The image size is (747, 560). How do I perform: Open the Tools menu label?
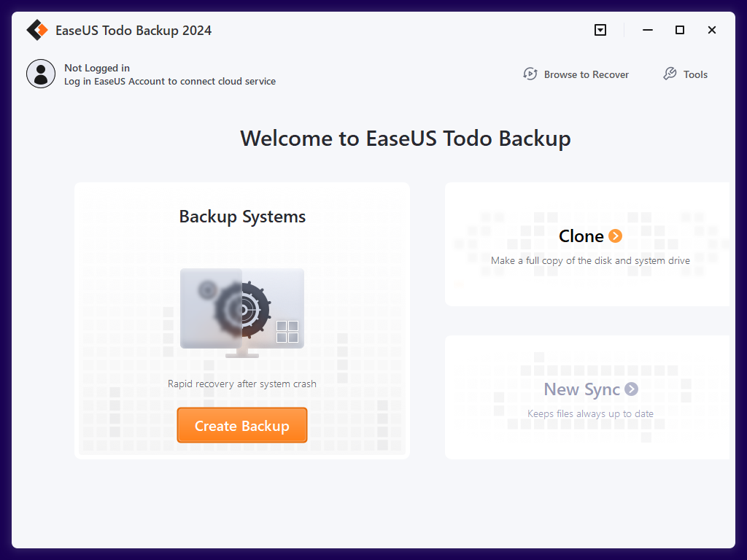(695, 74)
